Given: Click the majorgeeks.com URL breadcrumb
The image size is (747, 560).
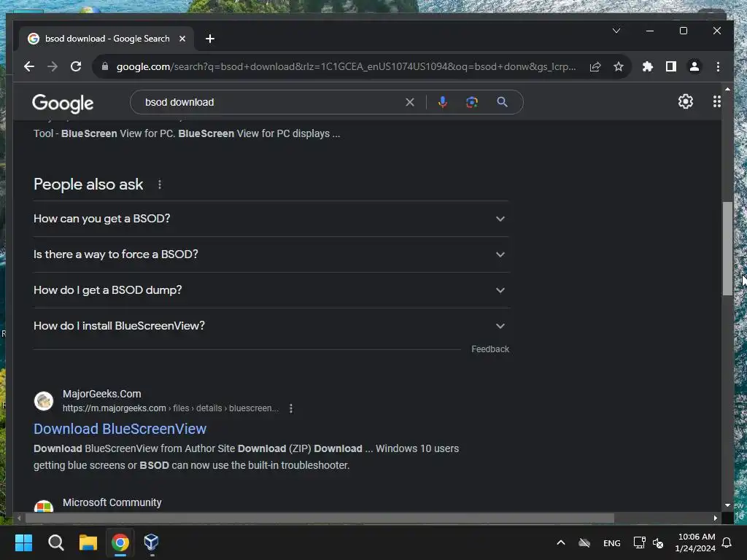Looking at the screenshot, I should pyautogui.click(x=171, y=408).
